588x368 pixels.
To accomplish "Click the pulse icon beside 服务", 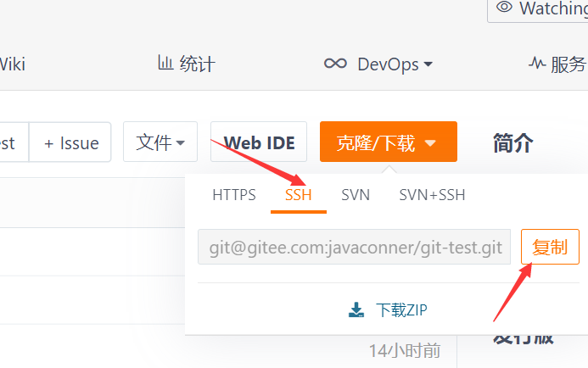I will (x=537, y=63).
